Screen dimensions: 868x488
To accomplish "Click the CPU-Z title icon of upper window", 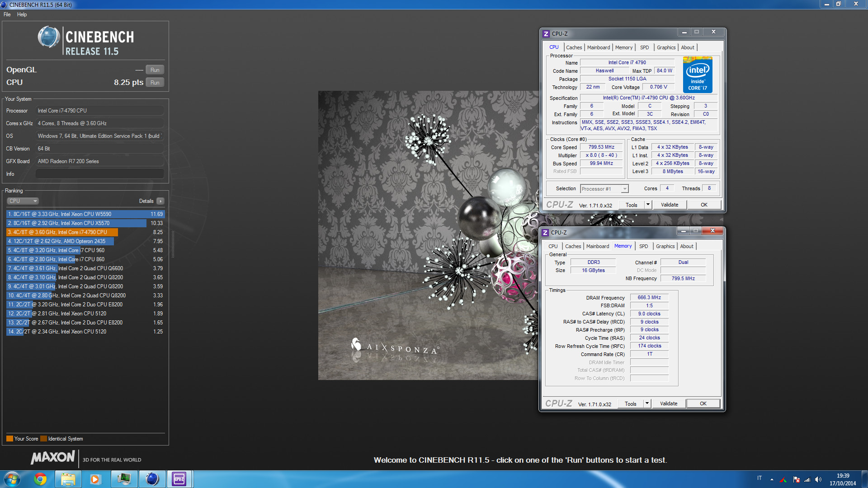I will coord(546,34).
